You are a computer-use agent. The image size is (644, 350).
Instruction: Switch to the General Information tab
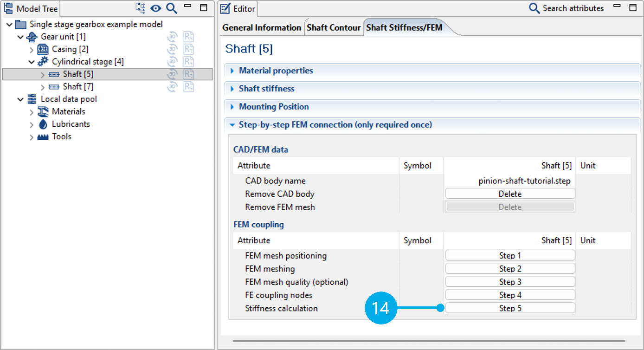262,28
